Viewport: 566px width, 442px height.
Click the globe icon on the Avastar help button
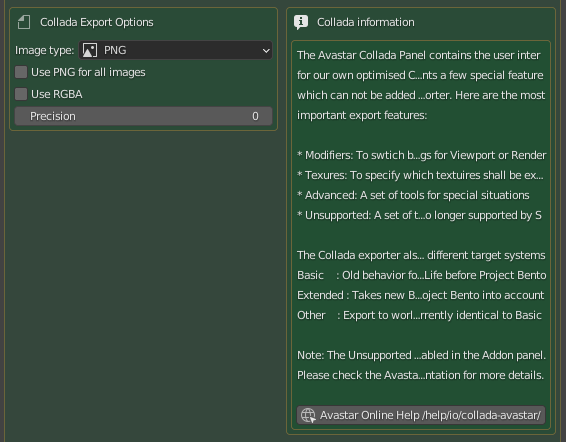308,415
